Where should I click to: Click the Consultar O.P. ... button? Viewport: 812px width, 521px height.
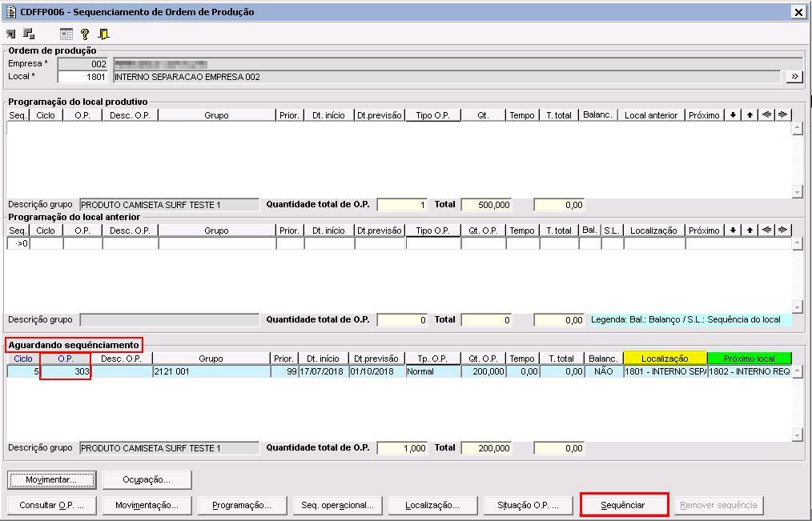coord(52,505)
